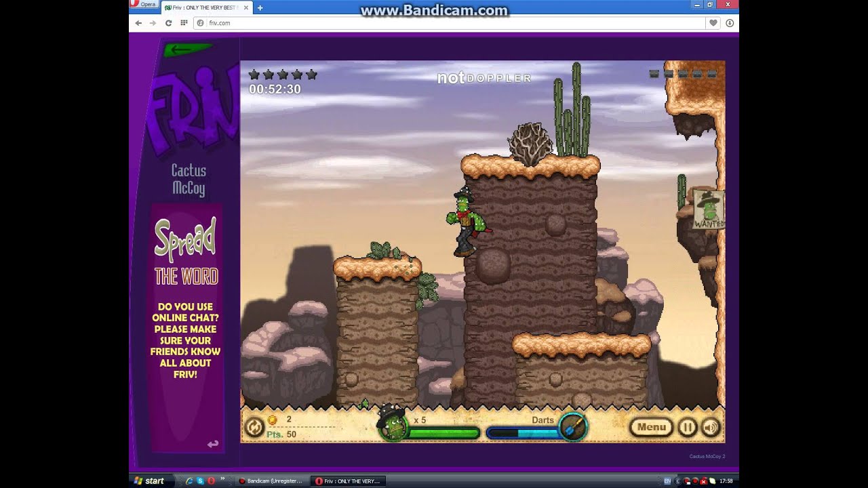The width and height of the screenshot is (868, 488).
Task: Click the Cactus McCoy 2 caption text
Action: 707,456
